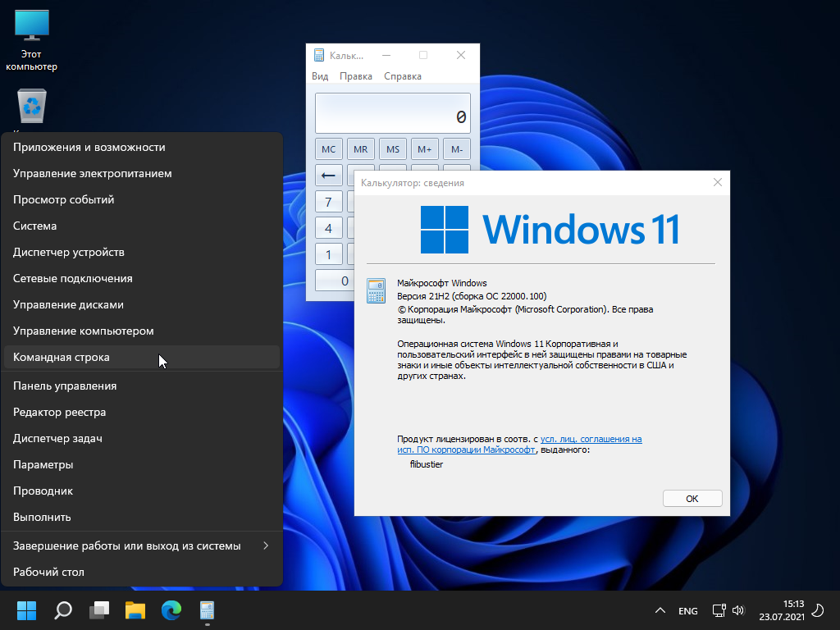The height and width of the screenshot is (630, 840).
Task: Launch File Explorer from the taskbar
Action: pos(135,610)
